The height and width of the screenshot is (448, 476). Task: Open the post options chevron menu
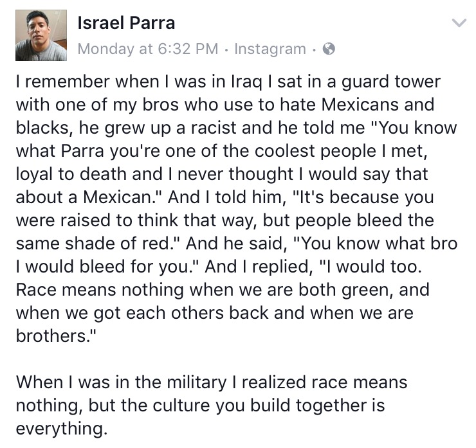point(458,24)
